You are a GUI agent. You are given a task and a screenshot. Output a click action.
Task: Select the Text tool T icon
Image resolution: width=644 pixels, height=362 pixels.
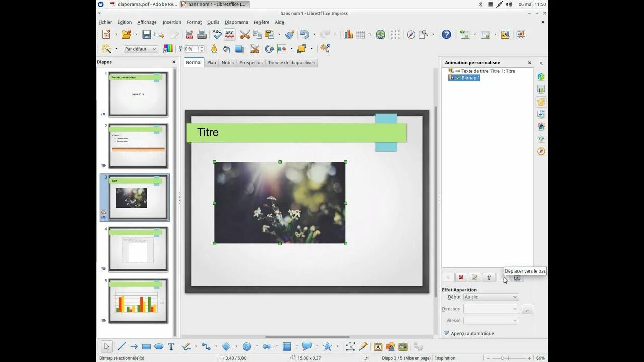point(171,346)
